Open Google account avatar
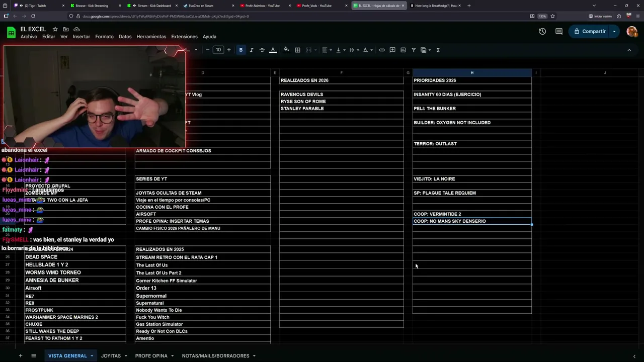The width and height of the screenshot is (644, 362). coord(632,31)
